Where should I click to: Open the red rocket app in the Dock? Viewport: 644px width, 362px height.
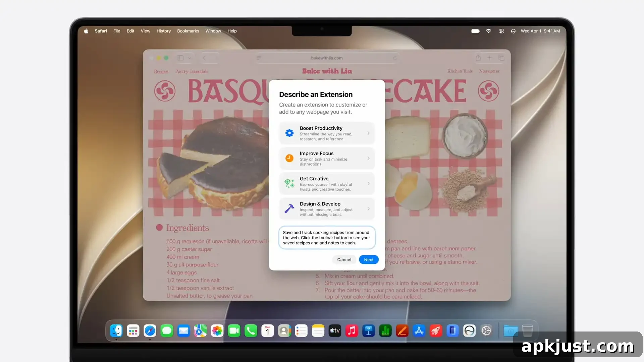436,331
